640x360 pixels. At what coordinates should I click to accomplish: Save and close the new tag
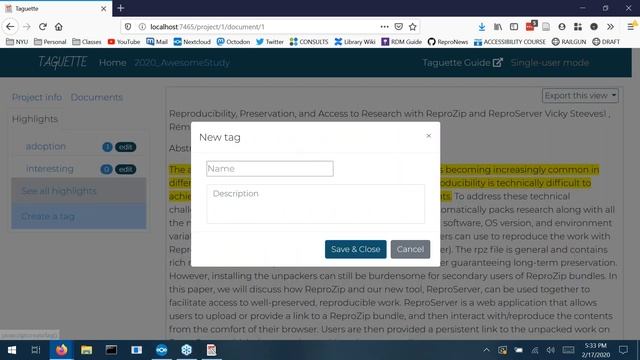356,249
